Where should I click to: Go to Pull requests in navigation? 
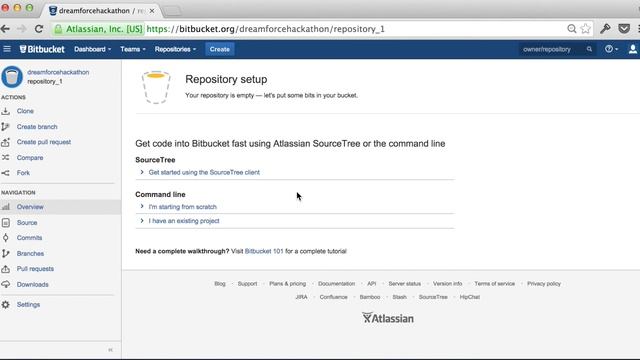[x=35, y=269]
